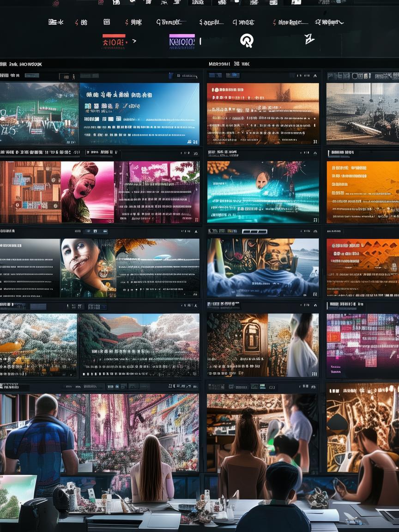Expand the caret on second-row left panel header
Viewport: 399px width, 532px height.
pyautogui.click(x=196, y=152)
